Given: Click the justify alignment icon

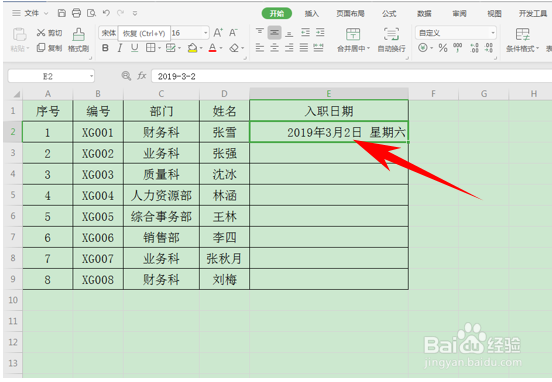Looking at the screenshot, I should 303,48.
